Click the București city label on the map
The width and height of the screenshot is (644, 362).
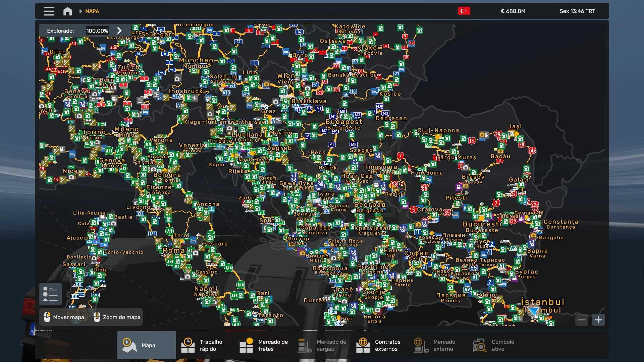[482, 224]
